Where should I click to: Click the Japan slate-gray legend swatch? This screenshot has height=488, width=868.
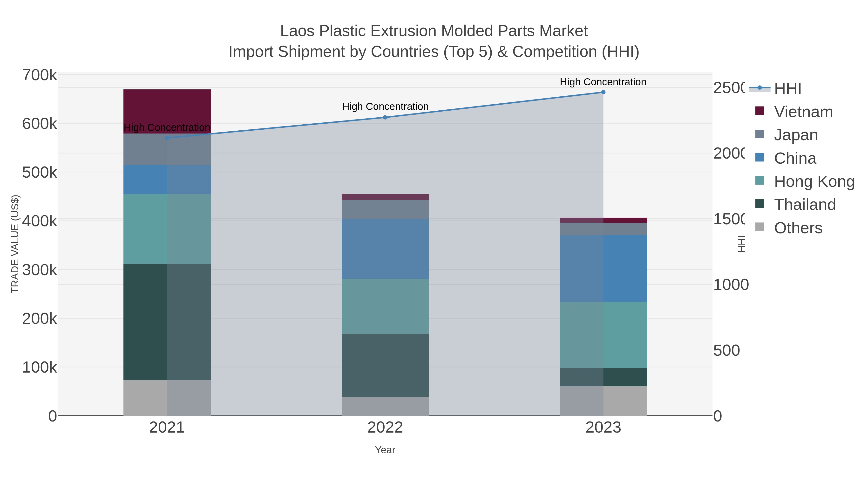pyautogui.click(x=759, y=134)
